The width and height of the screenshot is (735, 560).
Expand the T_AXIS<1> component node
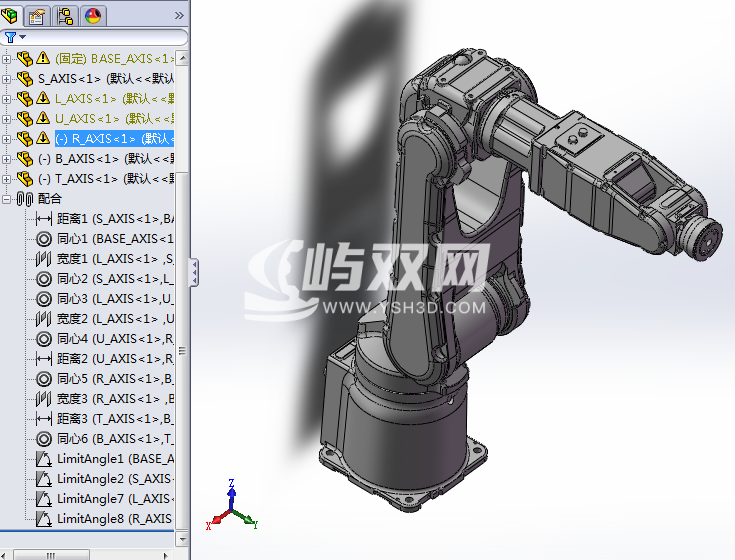point(7,179)
